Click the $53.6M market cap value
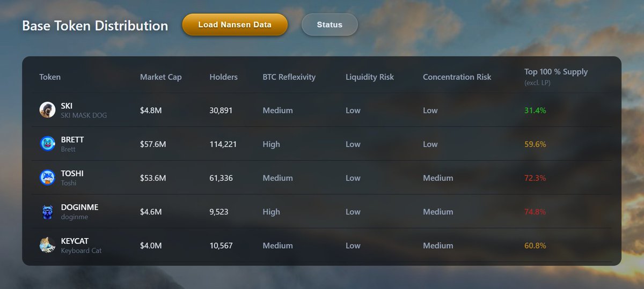This screenshot has width=644, height=289. click(153, 178)
